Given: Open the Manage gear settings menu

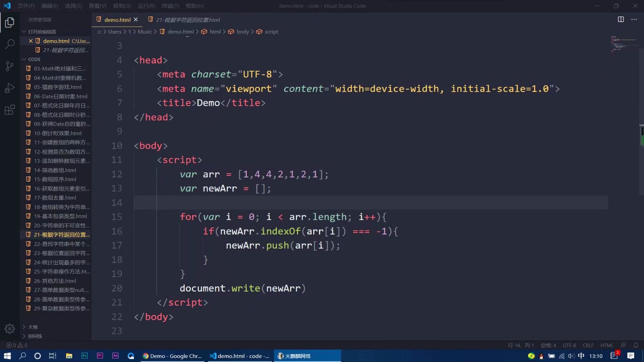Looking at the screenshot, I should click(x=10, y=329).
